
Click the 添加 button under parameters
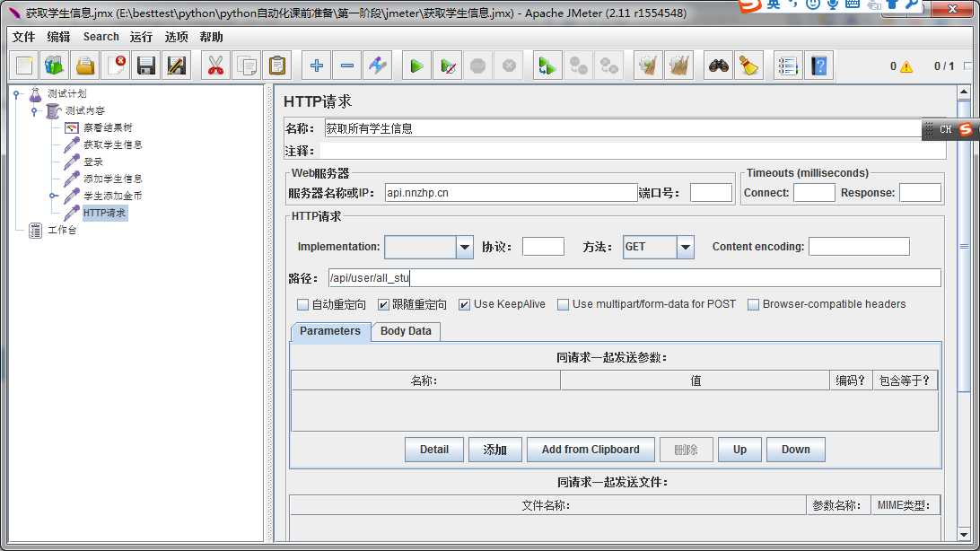pyautogui.click(x=495, y=450)
